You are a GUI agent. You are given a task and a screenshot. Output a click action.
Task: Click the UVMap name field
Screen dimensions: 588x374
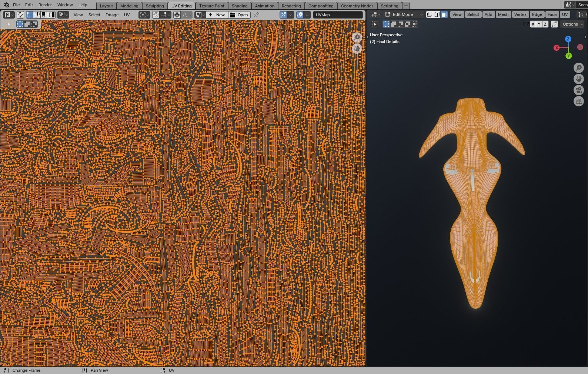338,15
